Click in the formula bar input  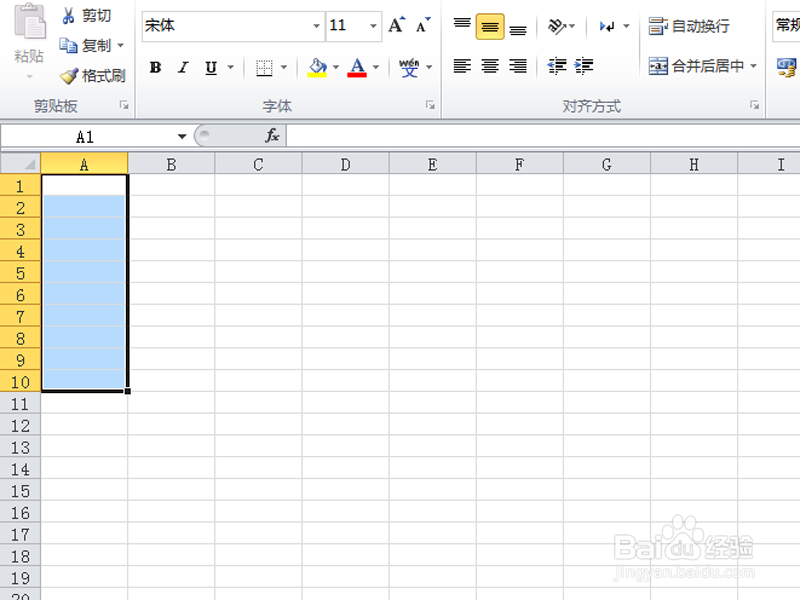[x=543, y=137]
